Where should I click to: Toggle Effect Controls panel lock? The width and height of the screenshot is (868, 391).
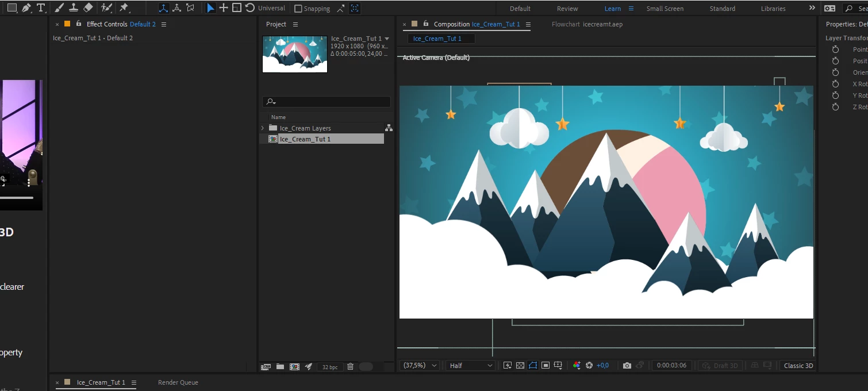pyautogui.click(x=79, y=24)
